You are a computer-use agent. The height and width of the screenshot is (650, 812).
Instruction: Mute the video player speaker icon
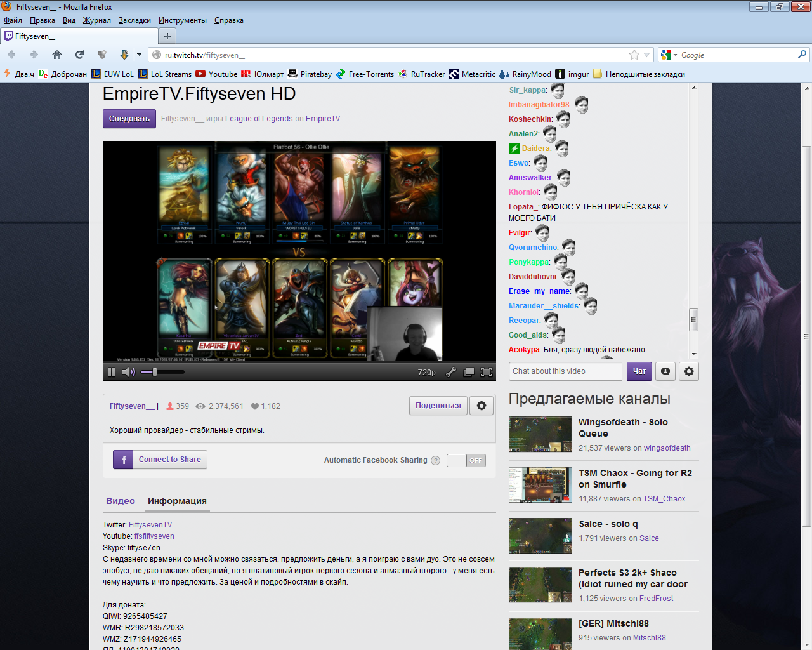pos(128,372)
